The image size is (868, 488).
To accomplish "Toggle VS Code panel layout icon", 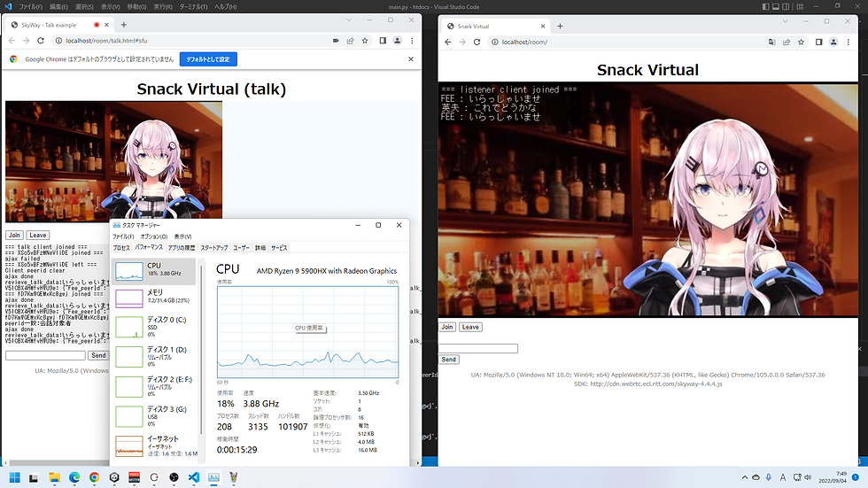I will click(x=776, y=6).
